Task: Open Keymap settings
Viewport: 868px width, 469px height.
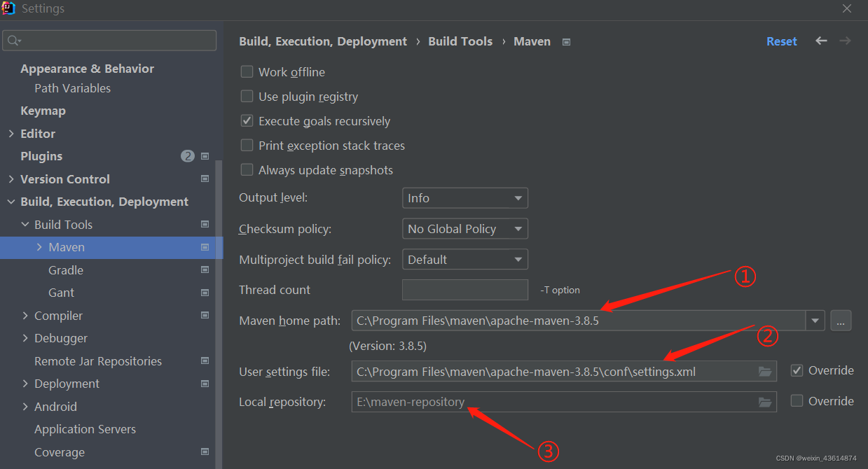Action: coord(43,111)
